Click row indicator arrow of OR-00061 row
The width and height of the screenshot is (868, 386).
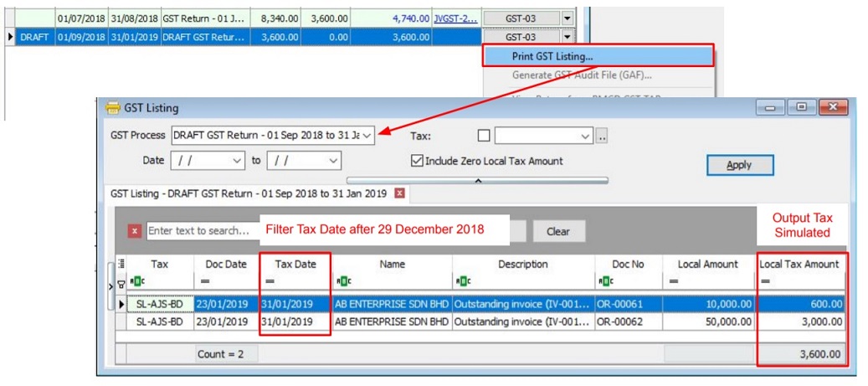click(x=121, y=304)
